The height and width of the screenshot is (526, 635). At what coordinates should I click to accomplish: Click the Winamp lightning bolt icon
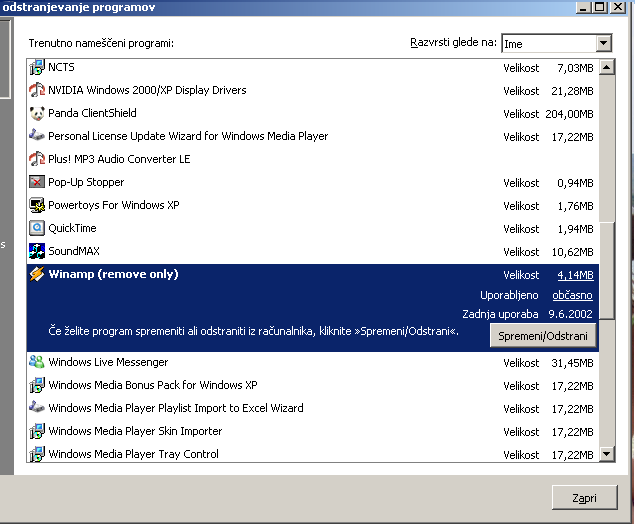pos(37,274)
